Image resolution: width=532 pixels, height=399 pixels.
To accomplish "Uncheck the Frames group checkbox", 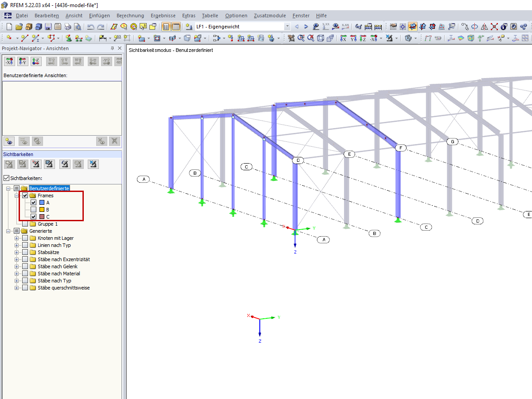I will [25, 196].
